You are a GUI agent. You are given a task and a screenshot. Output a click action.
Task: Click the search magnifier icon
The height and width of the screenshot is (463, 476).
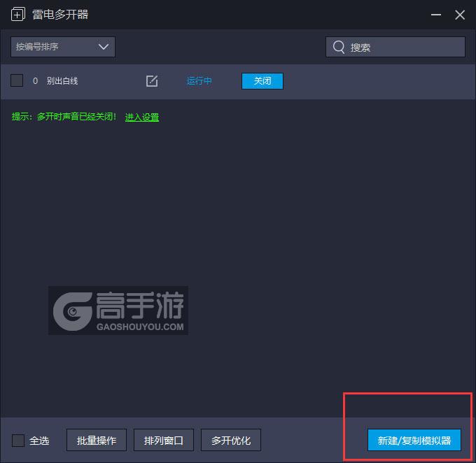(x=339, y=48)
